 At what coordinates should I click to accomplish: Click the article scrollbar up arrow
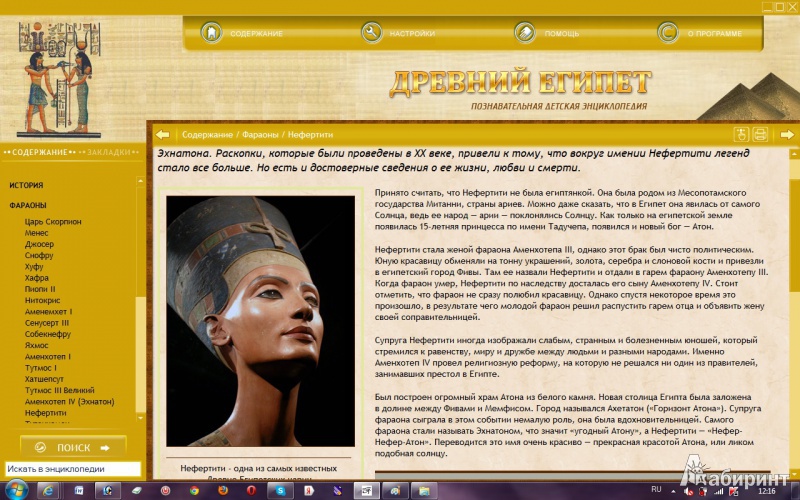(794, 154)
